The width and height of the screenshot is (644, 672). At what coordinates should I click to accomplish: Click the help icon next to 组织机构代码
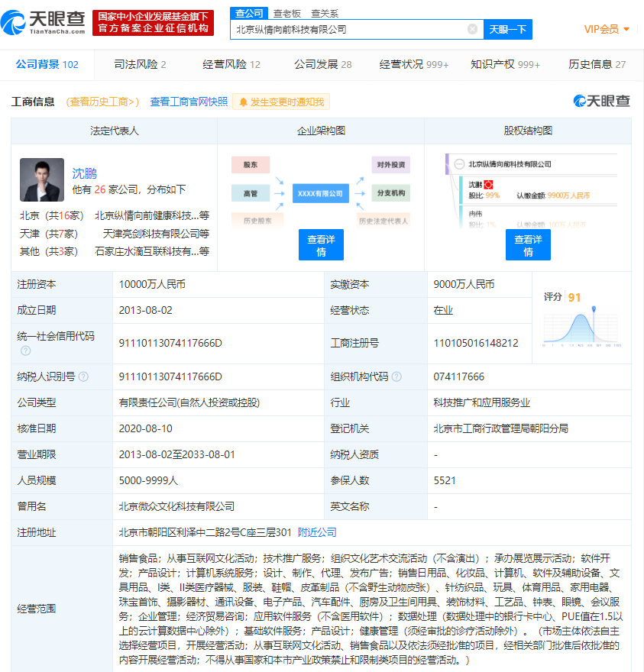click(396, 376)
